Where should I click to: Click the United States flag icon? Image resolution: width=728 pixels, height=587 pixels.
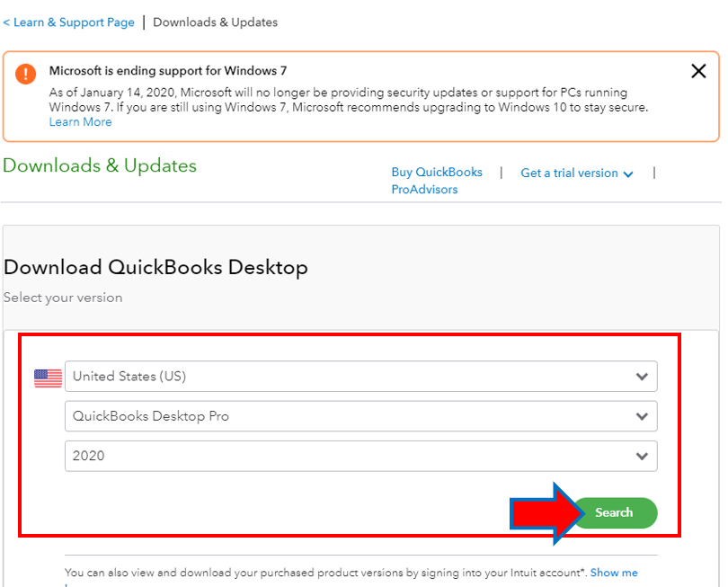point(48,378)
